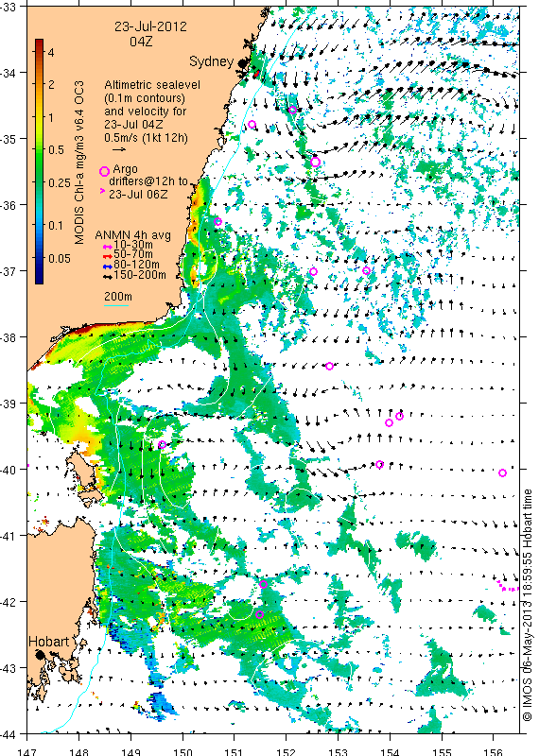Screen dimensions: 539x756
Task: Select the magenta 10-30m ANMN arrow
Action: [x=109, y=247]
